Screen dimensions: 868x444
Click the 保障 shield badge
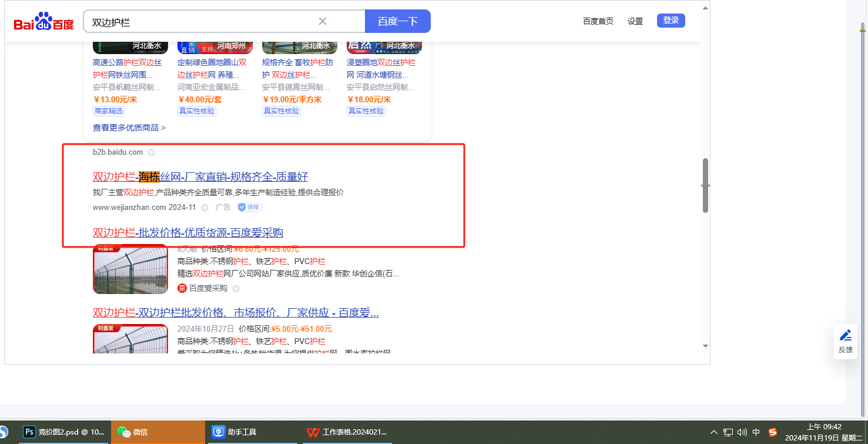click(250, 207)
